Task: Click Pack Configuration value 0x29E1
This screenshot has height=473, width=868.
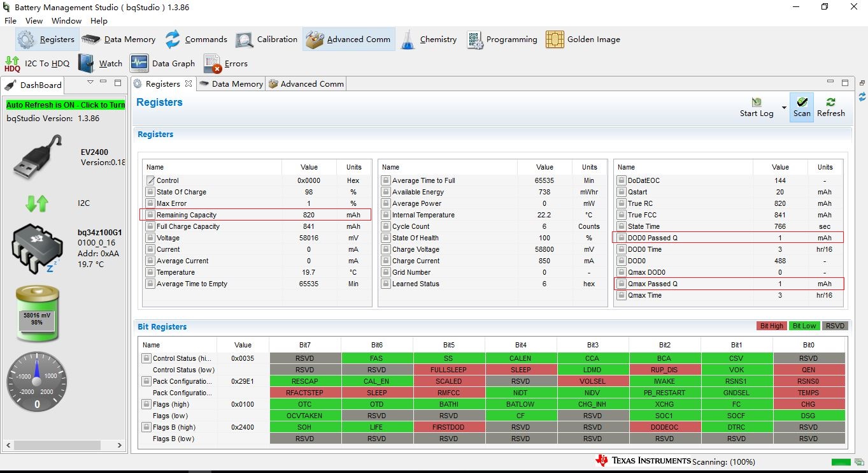Action: point(243,381)
